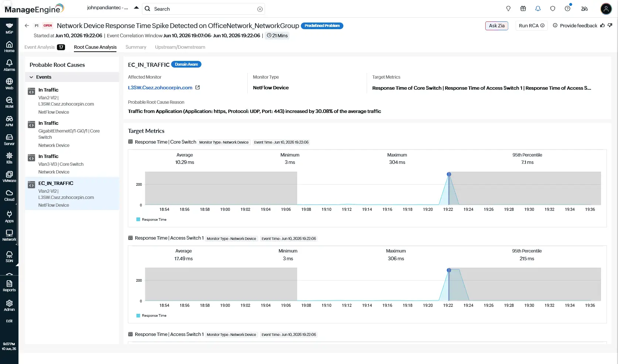Open Admin settings in sidebar

coord(9,305)
